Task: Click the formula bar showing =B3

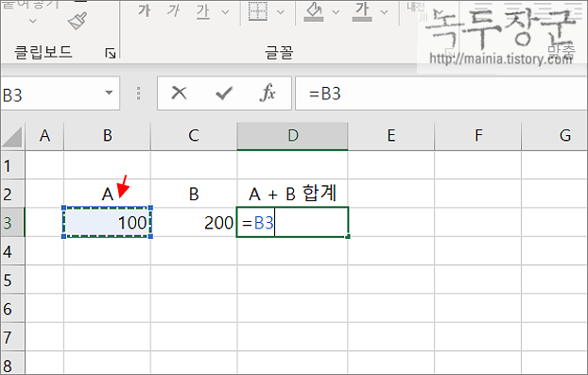Action: (441, 94)
